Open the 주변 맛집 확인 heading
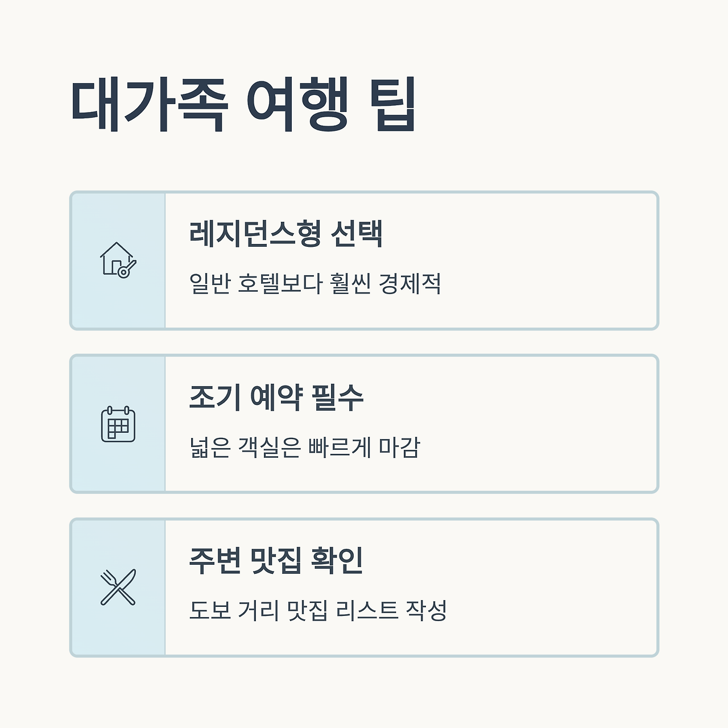 tap(276, 560)
